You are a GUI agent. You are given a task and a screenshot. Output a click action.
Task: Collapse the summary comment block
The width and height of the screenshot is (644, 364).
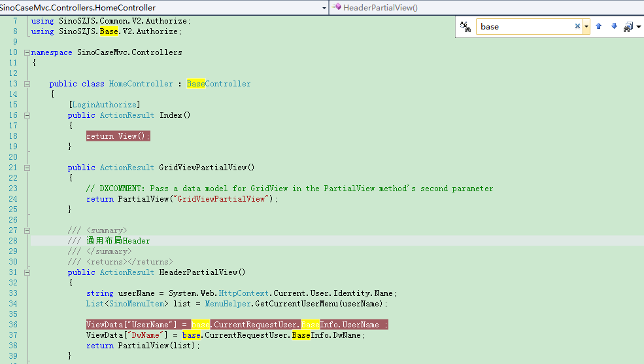pos(26,230)
